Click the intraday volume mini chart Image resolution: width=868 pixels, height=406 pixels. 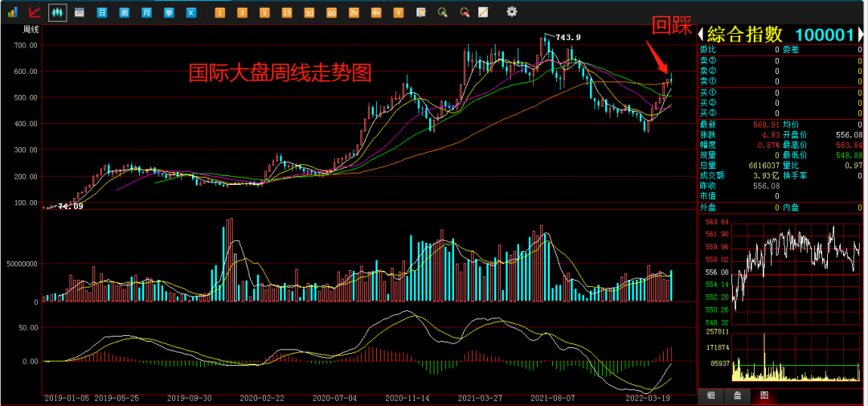click(x=796, y=357)
